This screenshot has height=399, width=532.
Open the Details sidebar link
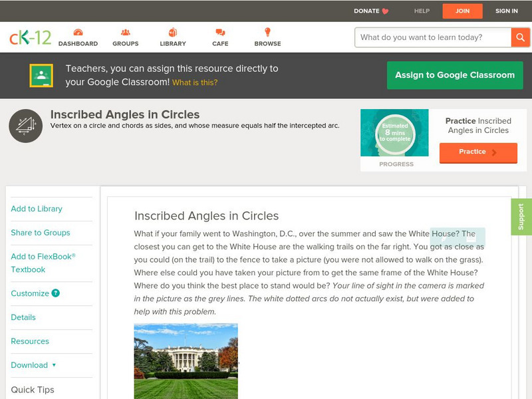[x=23, y=317]
